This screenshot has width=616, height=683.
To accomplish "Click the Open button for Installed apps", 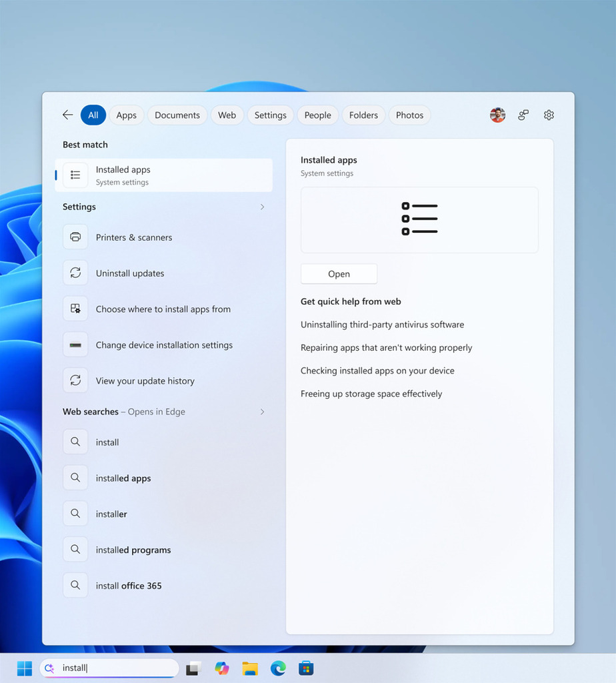I will [339, 274].
